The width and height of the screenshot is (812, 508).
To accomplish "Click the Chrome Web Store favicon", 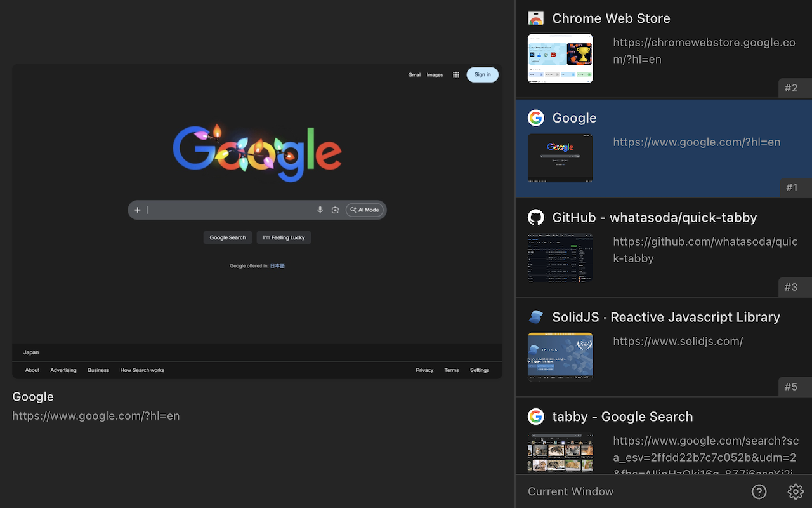I will coord(536,18).
